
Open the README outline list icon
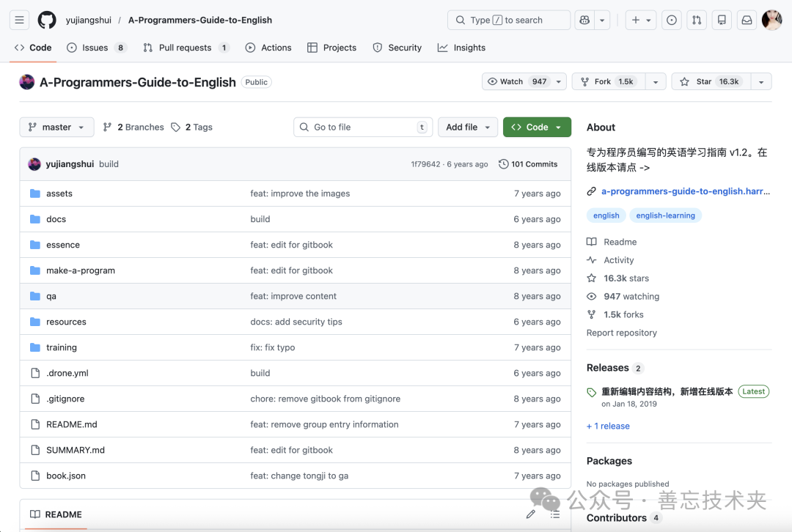click(x=555, y=514)
